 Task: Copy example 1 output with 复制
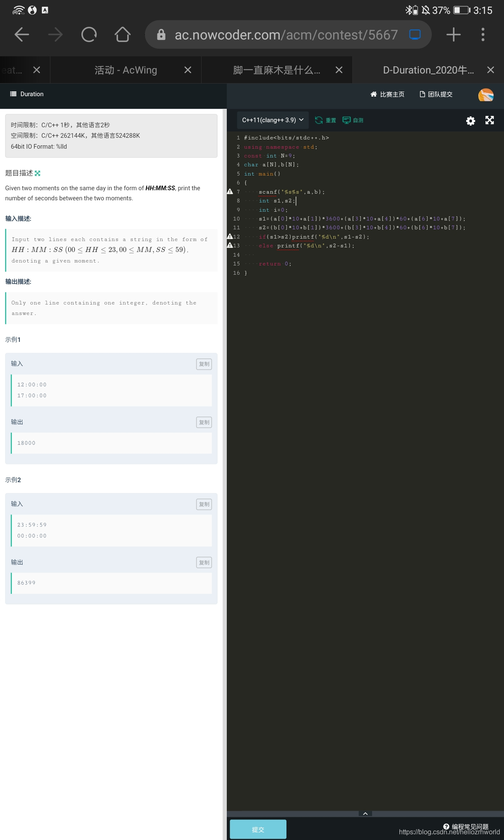pos(204,423)
